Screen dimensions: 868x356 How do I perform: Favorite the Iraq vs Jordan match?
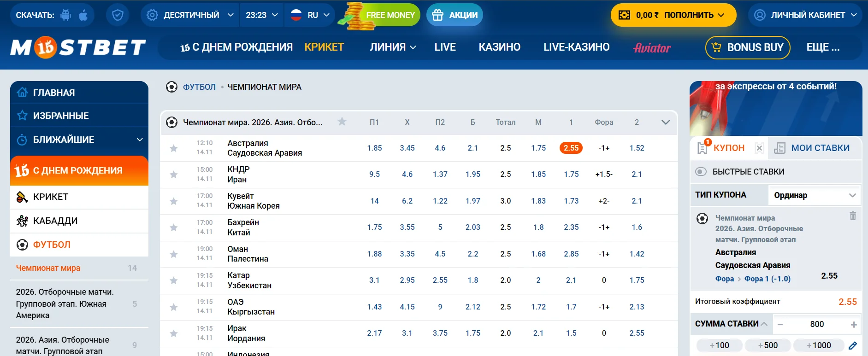point(174,333)
